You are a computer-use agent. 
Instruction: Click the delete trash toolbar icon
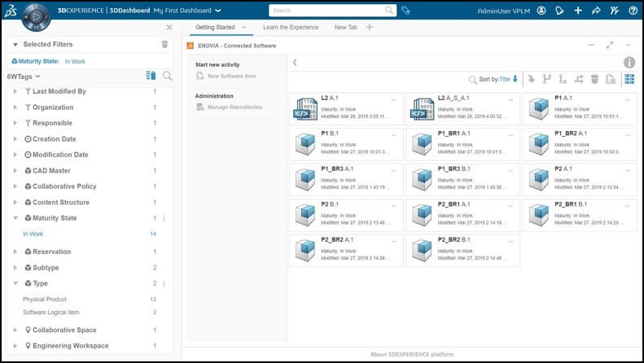click(594, 79)
